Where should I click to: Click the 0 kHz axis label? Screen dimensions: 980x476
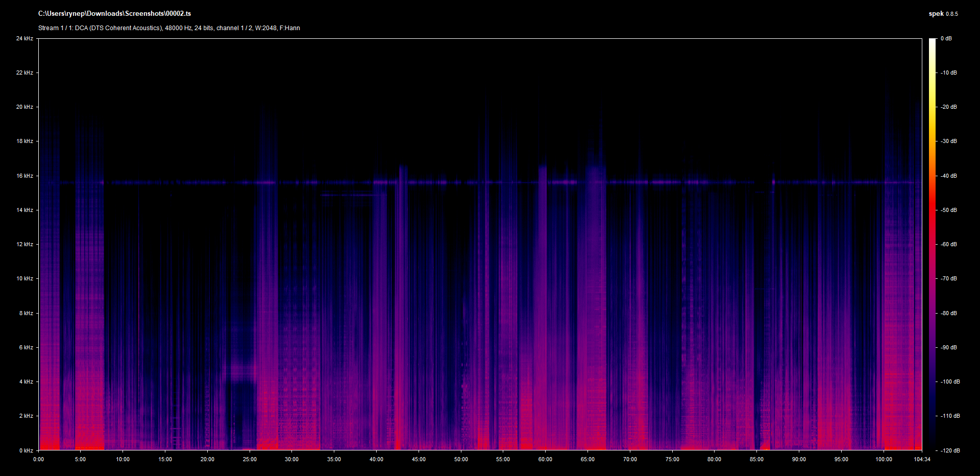tap(26, 450)
